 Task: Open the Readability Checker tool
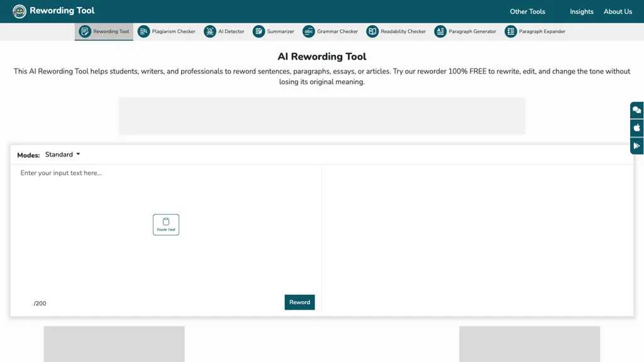point(372,31)
